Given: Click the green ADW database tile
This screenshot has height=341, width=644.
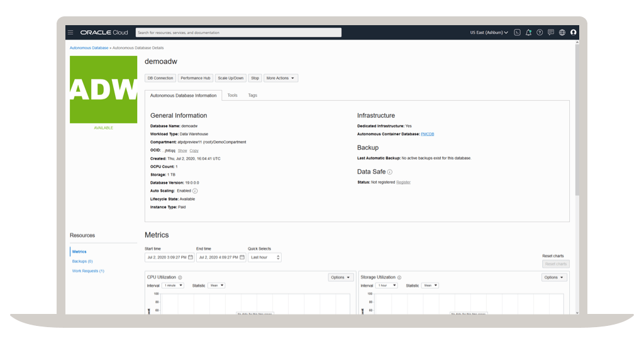Looking at the screenshot, I should click(x=104, y=89).
